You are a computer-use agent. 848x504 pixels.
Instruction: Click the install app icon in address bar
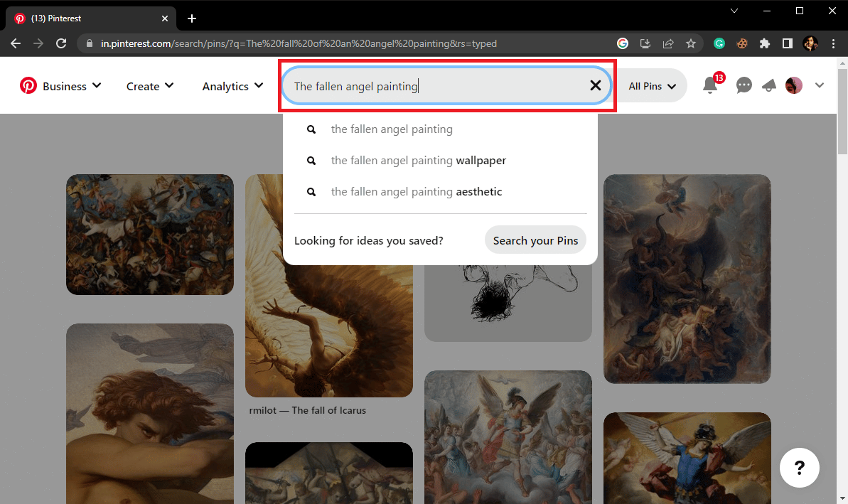pos(645,43)
